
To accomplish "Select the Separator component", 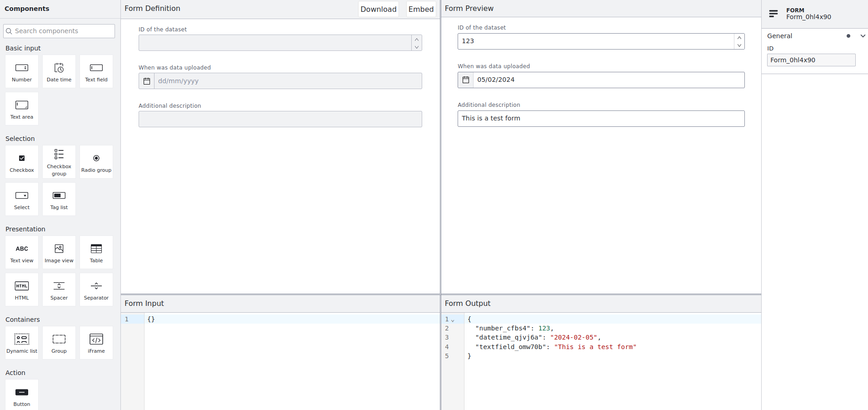I will coord(96,290).
